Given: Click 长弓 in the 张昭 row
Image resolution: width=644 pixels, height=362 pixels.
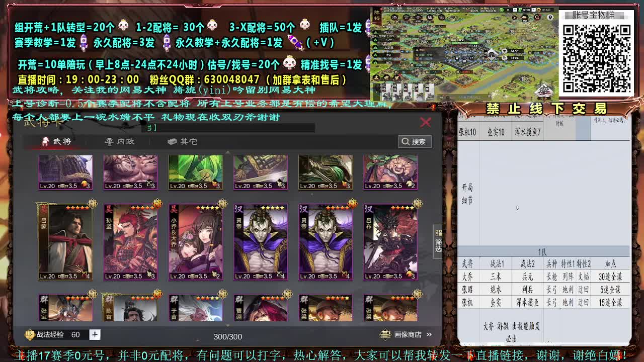Looking at the screenshot, I should pyautogui.click(x=551, y=290).
